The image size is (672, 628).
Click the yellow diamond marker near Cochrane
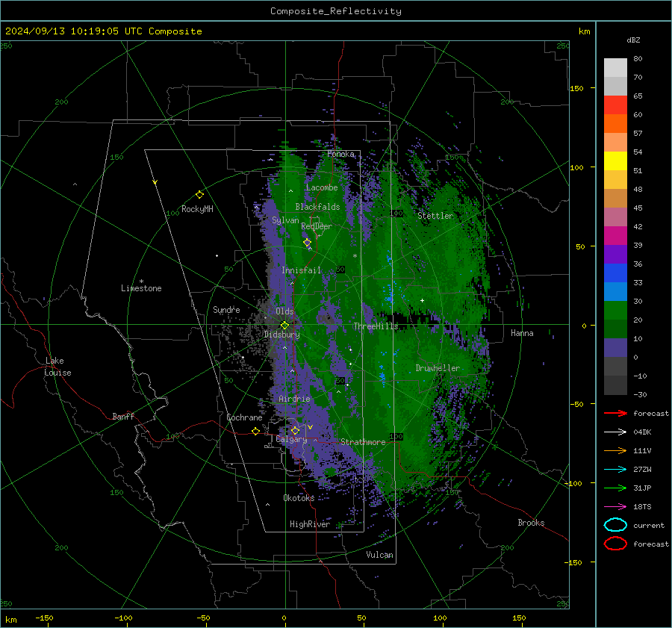(255, 431)
